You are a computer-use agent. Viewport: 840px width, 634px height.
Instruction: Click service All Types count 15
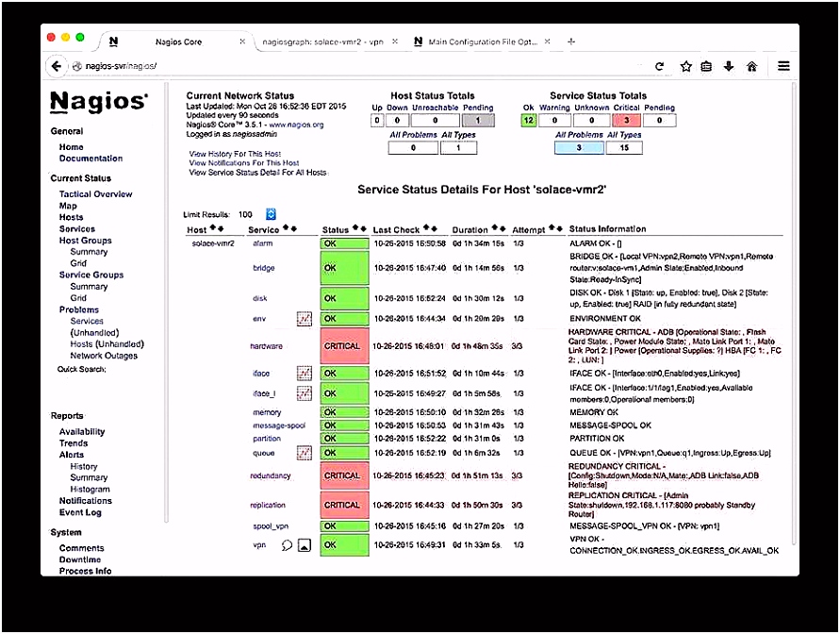624,147
